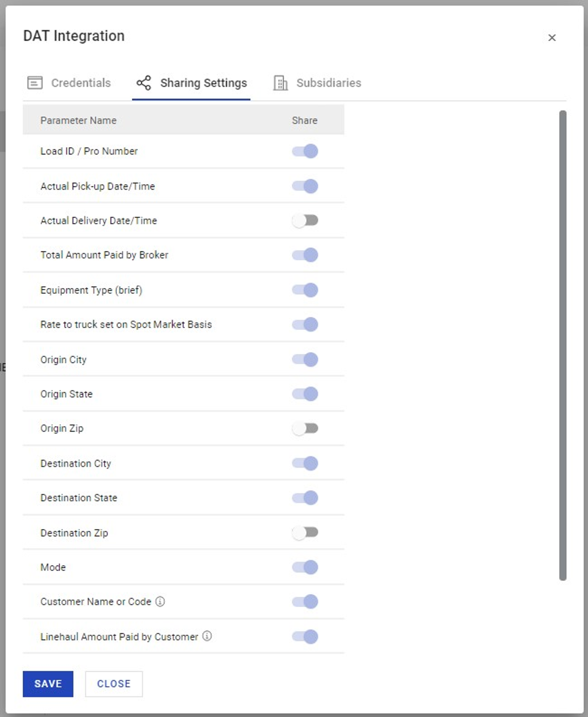Click the Total Amount Paid by Broker label
Screen dimensions: 588x717
[104, 255]
